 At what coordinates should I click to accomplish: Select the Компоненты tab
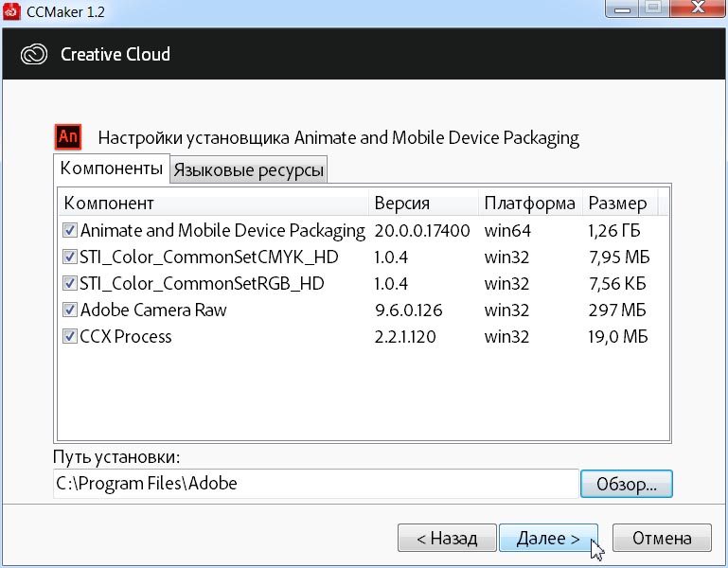point(112,169)
